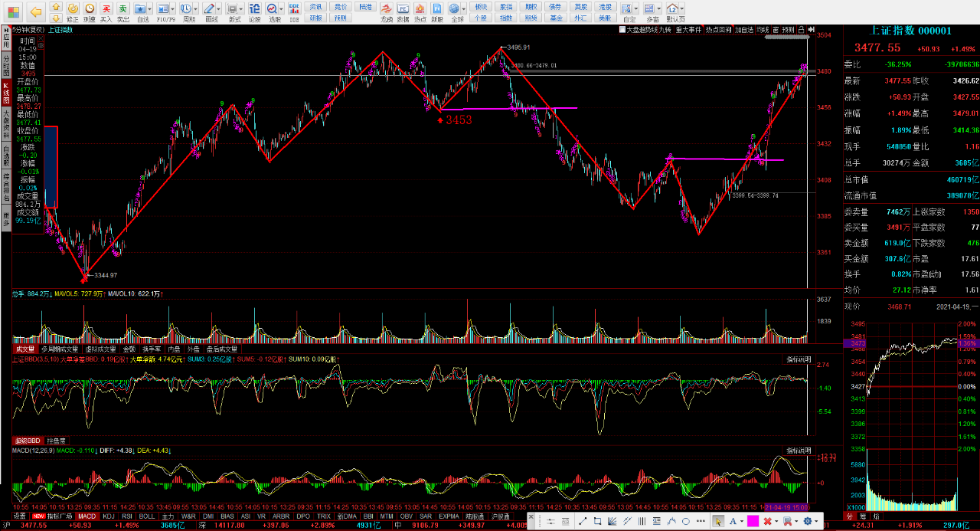
Task: Open the 龙虎 ranking icon
Action: coord(387,9)
